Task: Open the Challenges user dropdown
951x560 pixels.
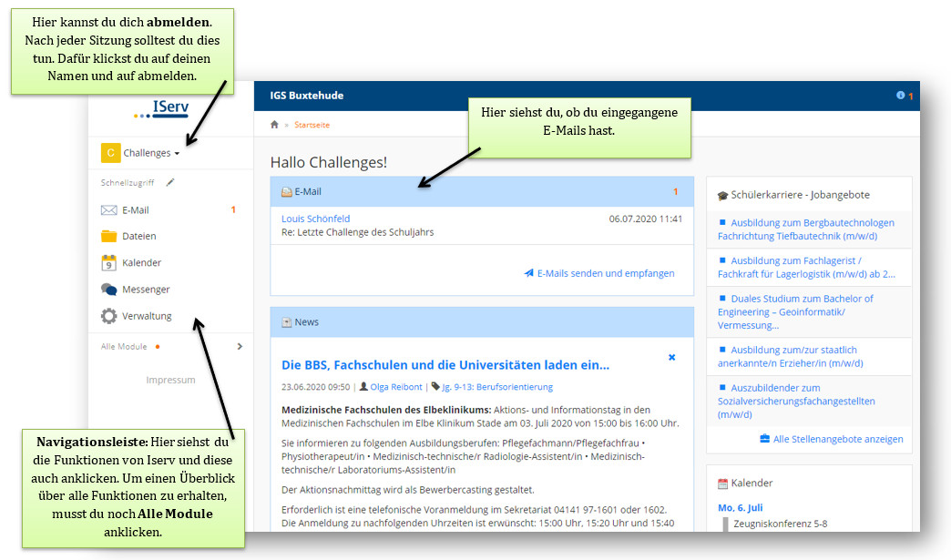Action: coord(141,153)
